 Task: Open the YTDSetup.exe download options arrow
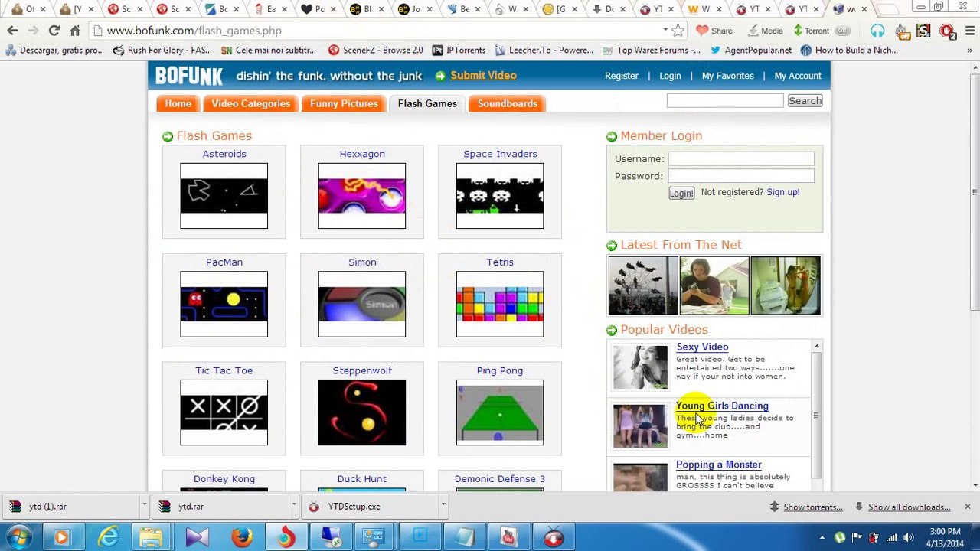point(443,506)
